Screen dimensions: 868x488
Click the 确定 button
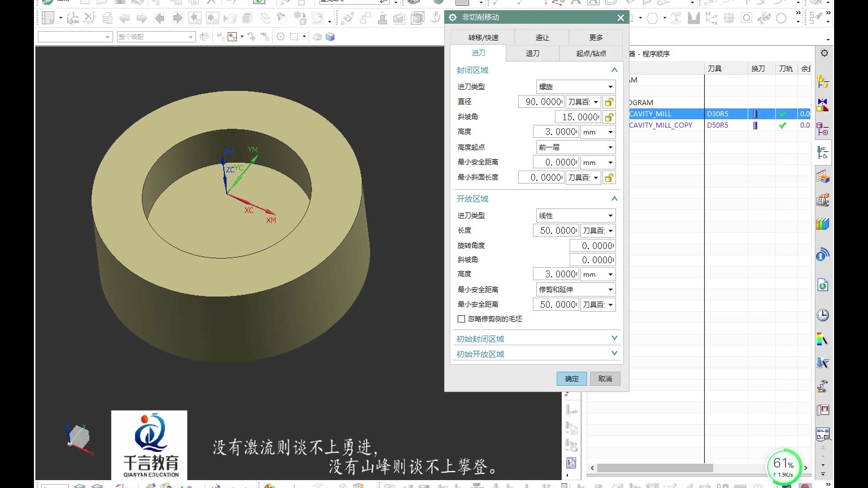coord(571,379)
